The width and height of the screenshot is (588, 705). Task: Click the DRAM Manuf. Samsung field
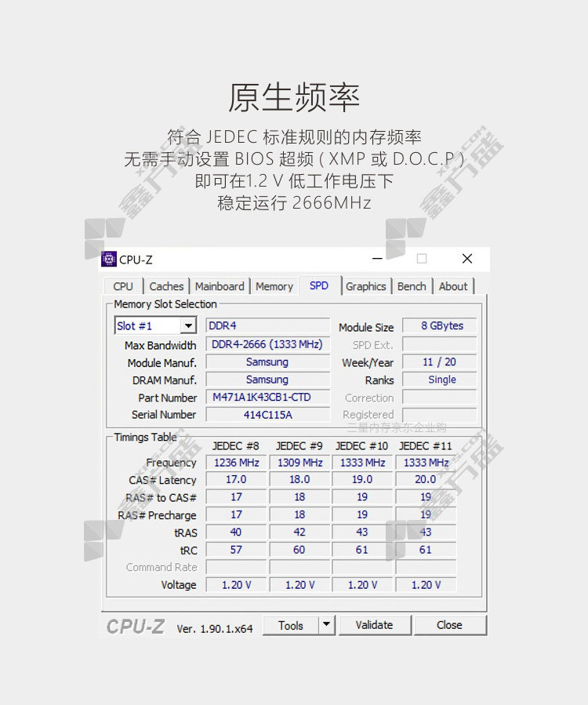click(267, 380)
